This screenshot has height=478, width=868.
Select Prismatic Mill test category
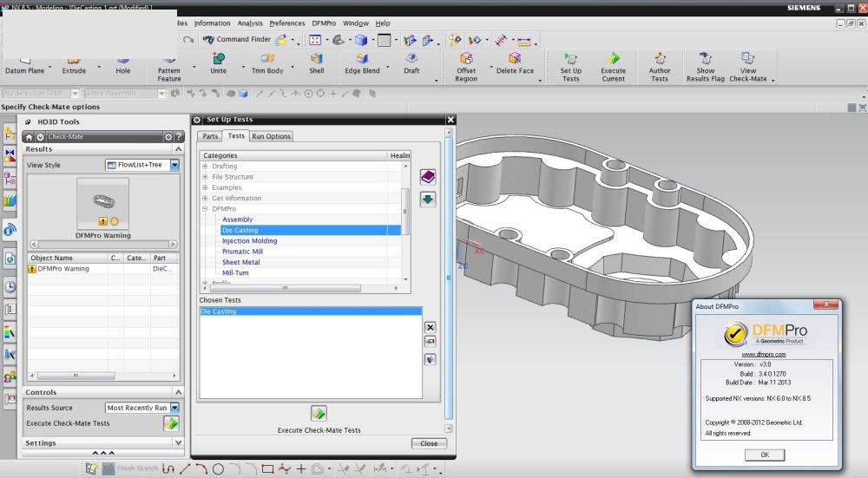(x=242, y=252)
